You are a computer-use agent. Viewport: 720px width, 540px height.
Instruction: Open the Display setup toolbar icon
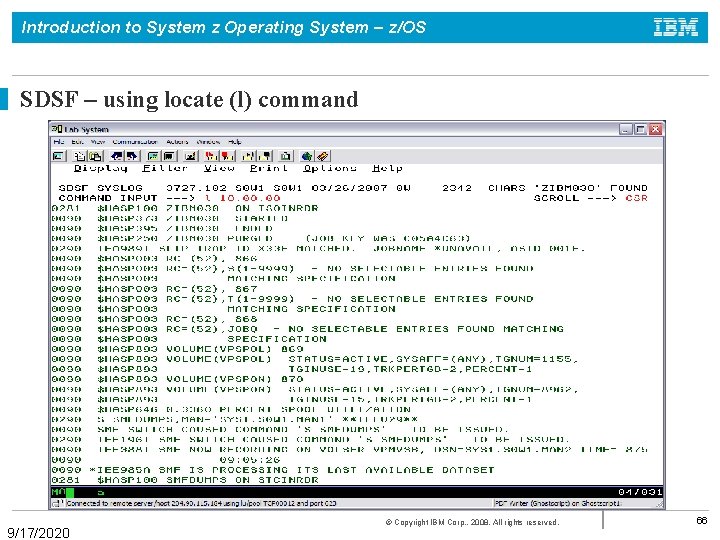153,156
